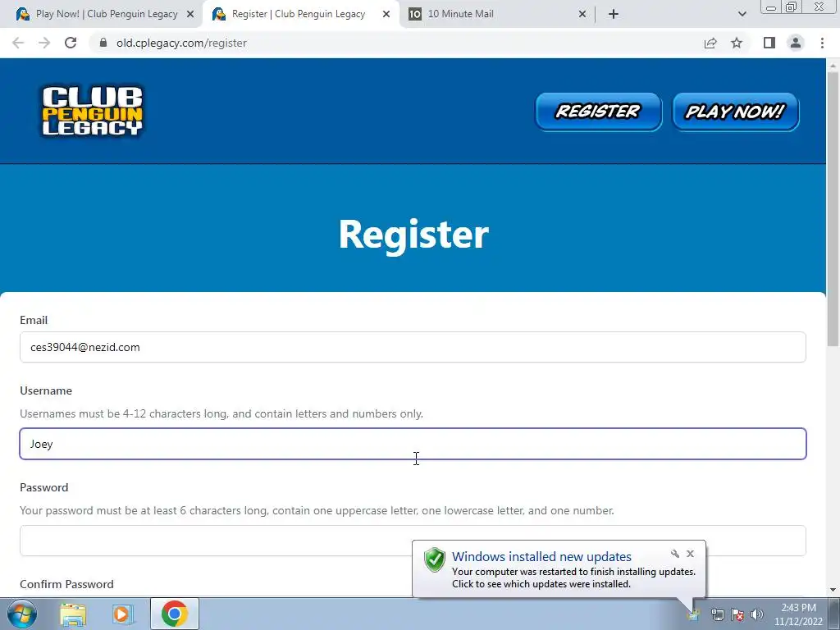
Task: Open the browser side panel icon
Action: click(769, 43)
